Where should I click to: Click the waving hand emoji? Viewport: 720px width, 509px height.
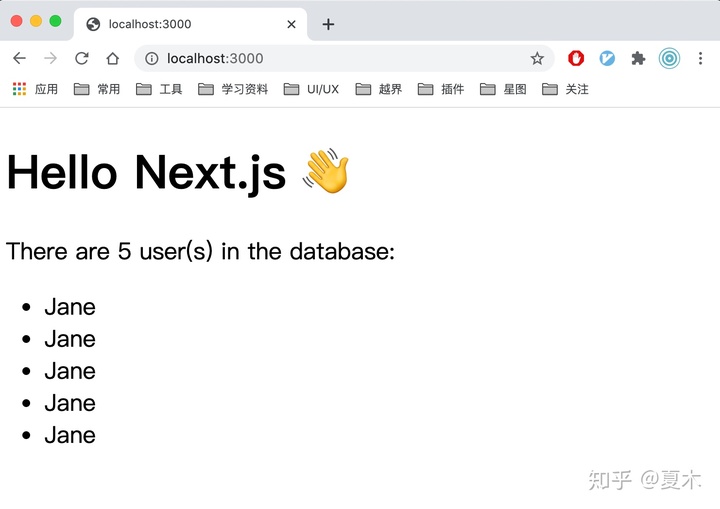pos(326,171)
